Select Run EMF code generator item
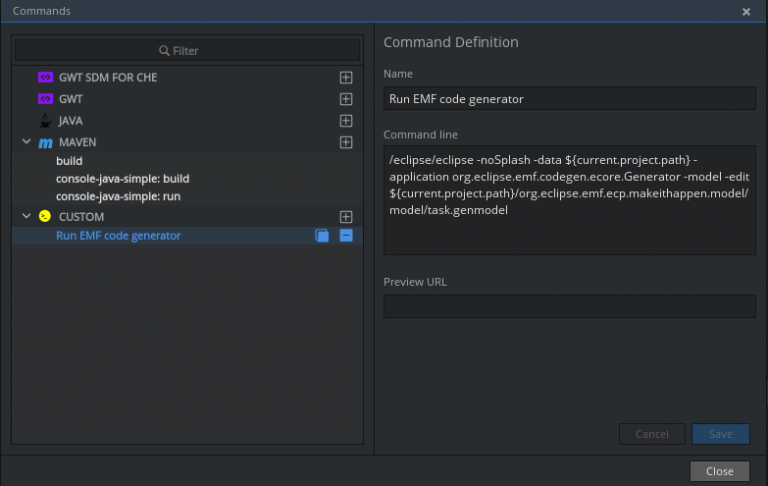 click(118, 236)
